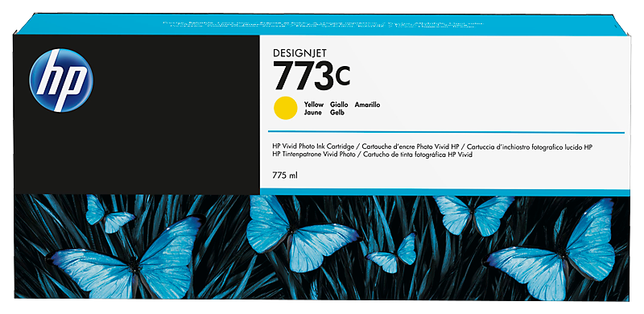Select the word Amarillo on the label
This screenshot has height=314, width=644.
click(368, 105)
